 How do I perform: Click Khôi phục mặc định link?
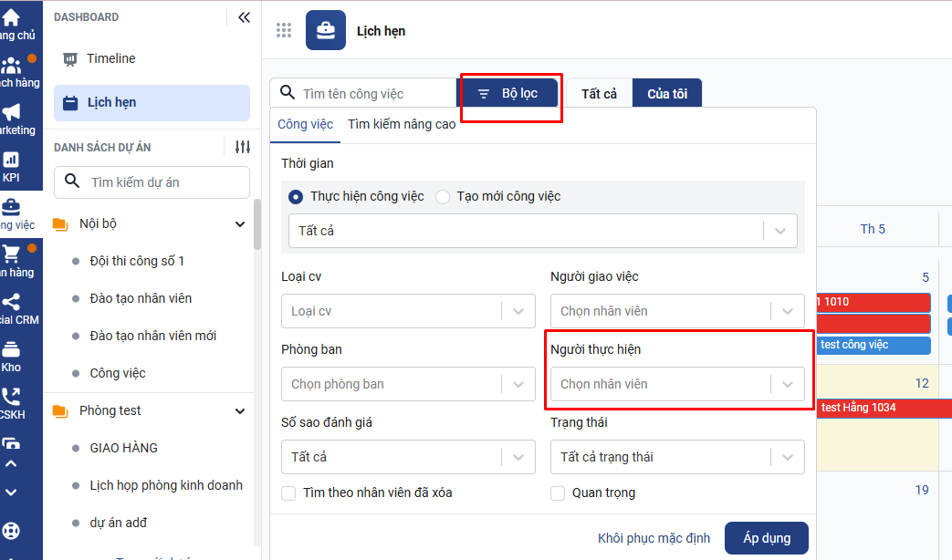654,538
